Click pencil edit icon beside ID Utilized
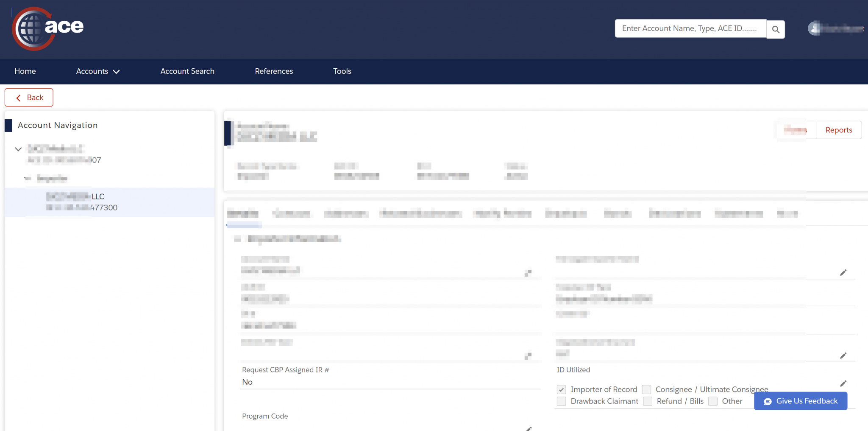The width and height of the screenshot is (868, 431). (843, 383)
